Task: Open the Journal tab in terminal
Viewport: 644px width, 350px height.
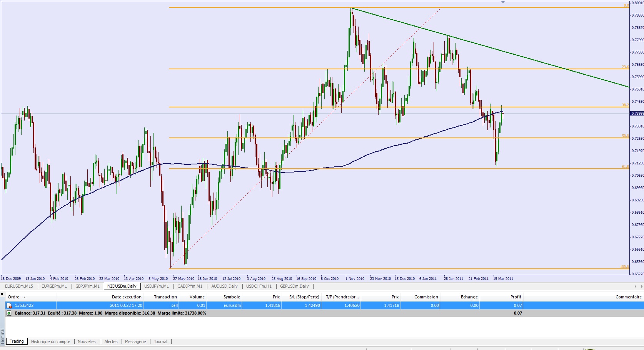Action: [160, 342]
